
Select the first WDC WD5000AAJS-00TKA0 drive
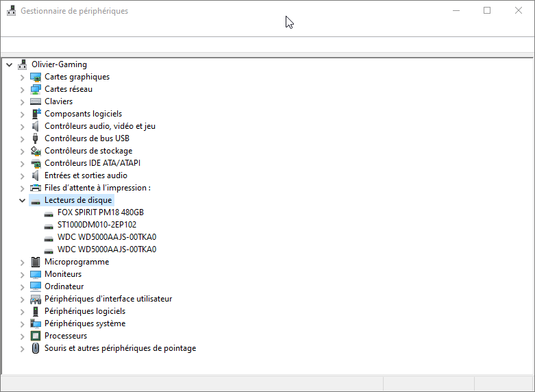pos(107,237)
